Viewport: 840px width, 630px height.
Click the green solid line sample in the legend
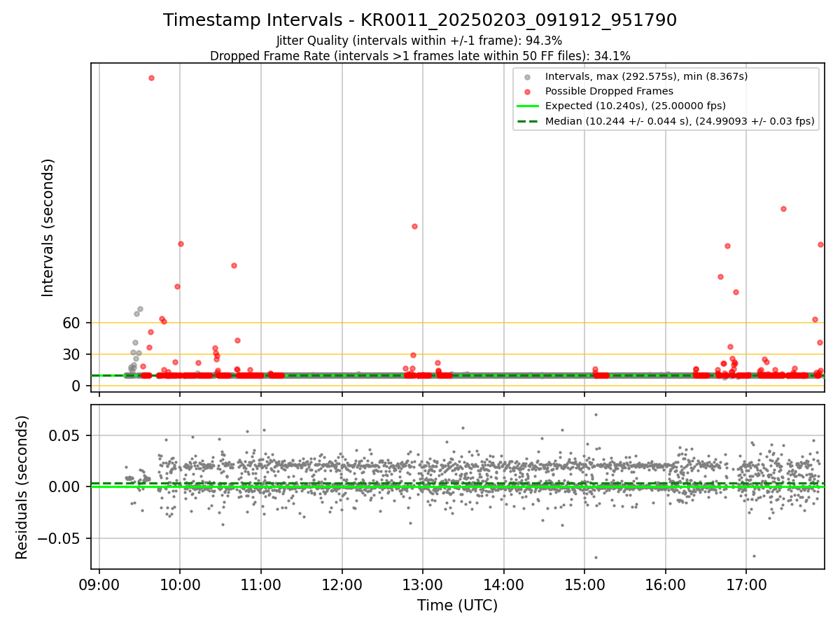click(528, 106)
